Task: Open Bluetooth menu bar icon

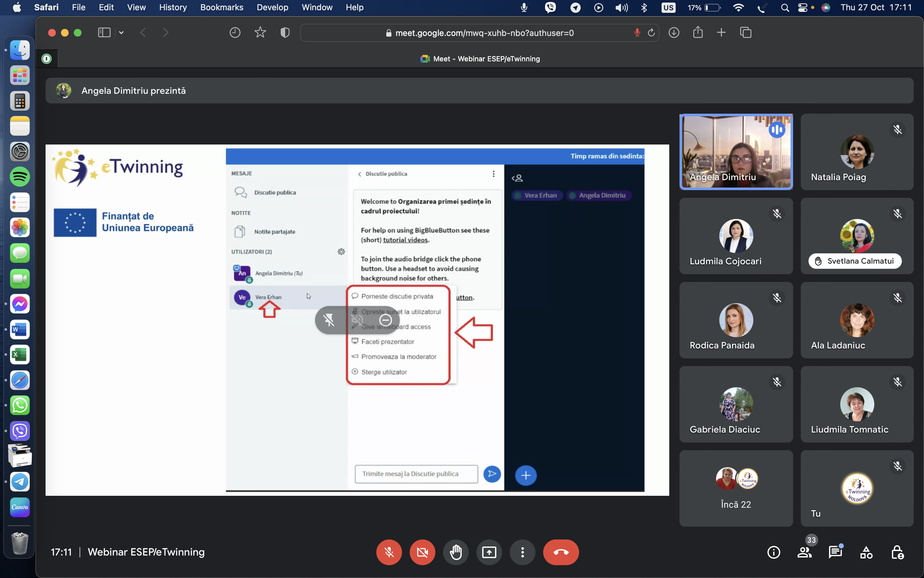Action: click(x=644, y=7)
